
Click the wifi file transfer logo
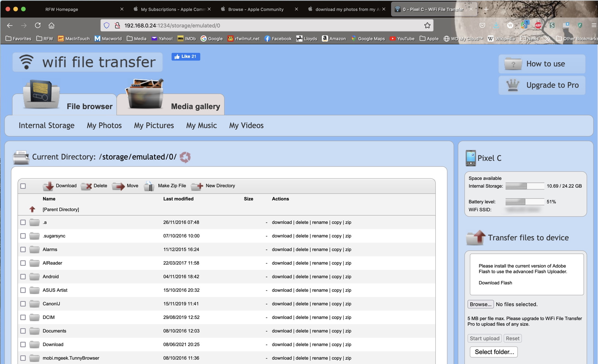[88, 62]
